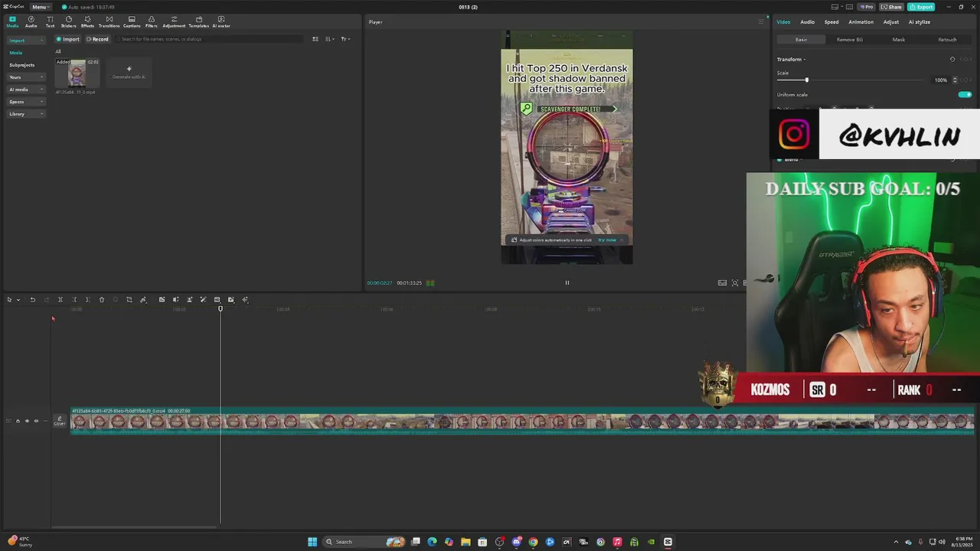The width and height of the screenshot is (980, 551).
Task: Lock the main video track
Action: coord(18,421)
